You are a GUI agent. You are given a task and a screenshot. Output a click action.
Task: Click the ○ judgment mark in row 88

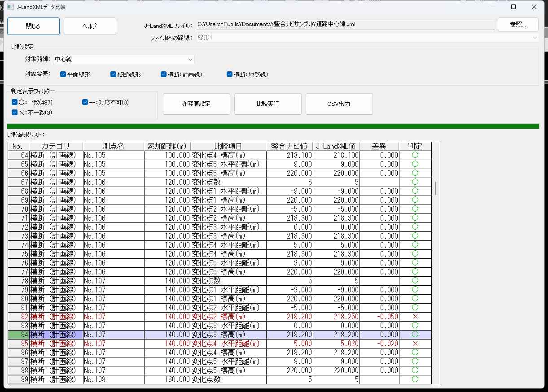tap(415, 370)
